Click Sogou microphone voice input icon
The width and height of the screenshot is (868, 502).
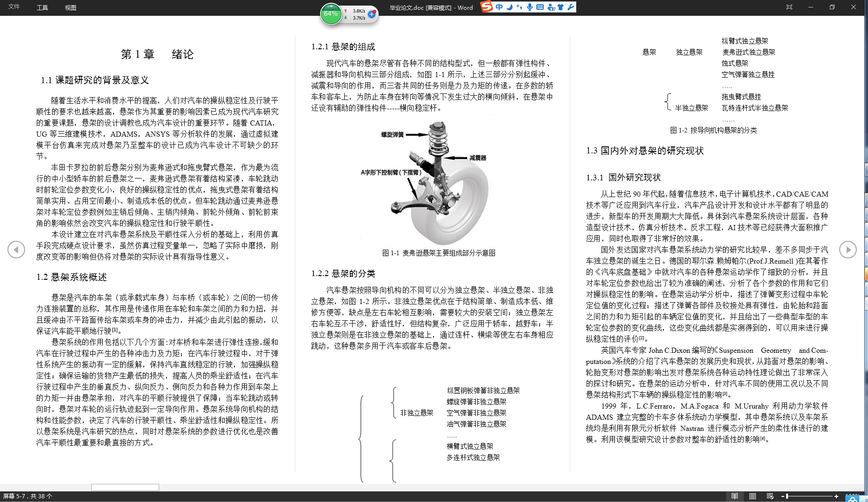[529, 7]
